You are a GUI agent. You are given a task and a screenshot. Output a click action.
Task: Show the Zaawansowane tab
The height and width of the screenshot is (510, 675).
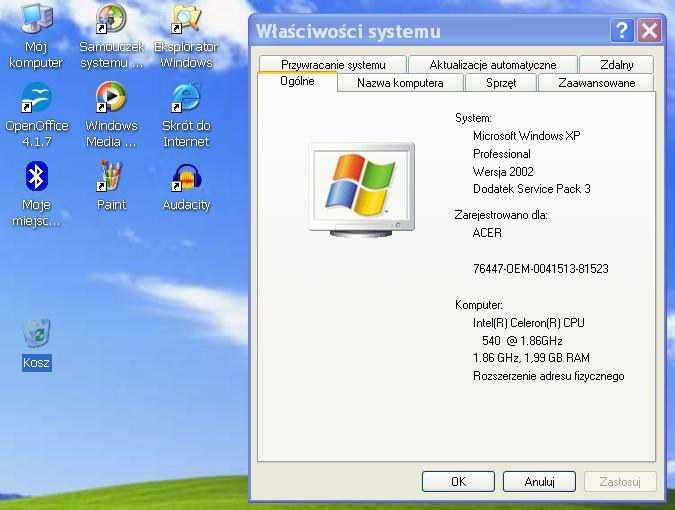[x=596, y=83]
